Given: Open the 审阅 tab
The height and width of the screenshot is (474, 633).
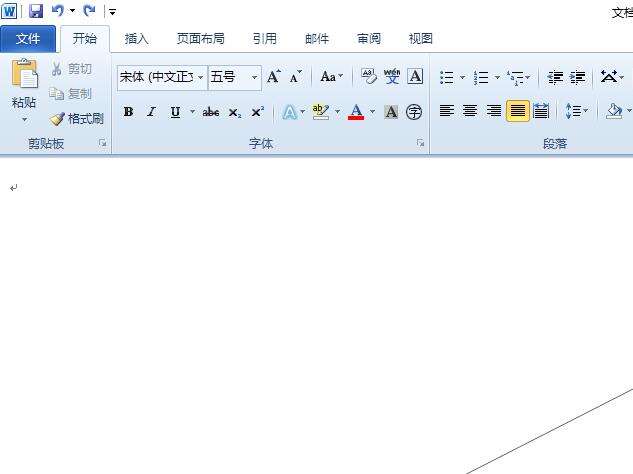Looking at the screenshot, I should pos(369,39).
